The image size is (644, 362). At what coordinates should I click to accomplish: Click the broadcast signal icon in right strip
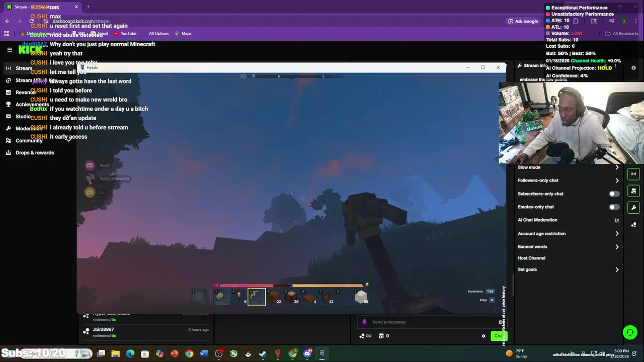point(633,174)
